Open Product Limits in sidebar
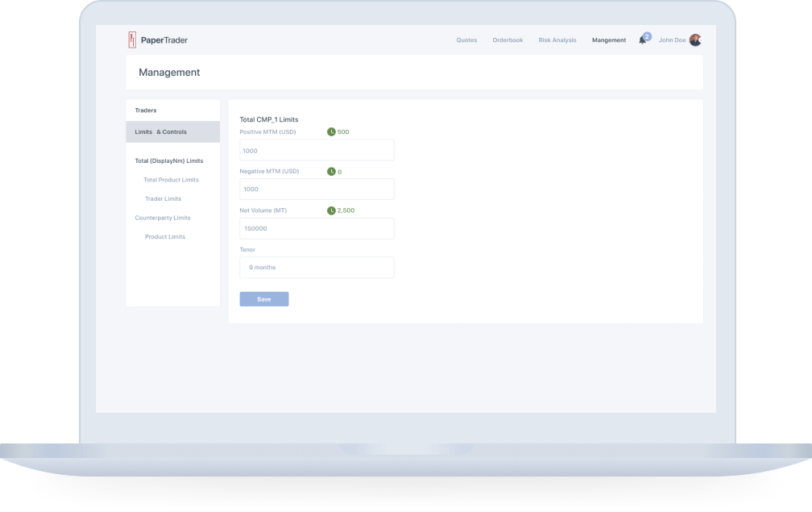 pos(165,237)
